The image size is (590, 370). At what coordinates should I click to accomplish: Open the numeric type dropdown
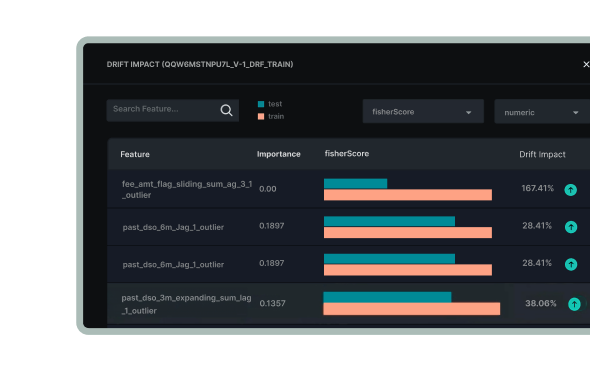click(542, 112)
